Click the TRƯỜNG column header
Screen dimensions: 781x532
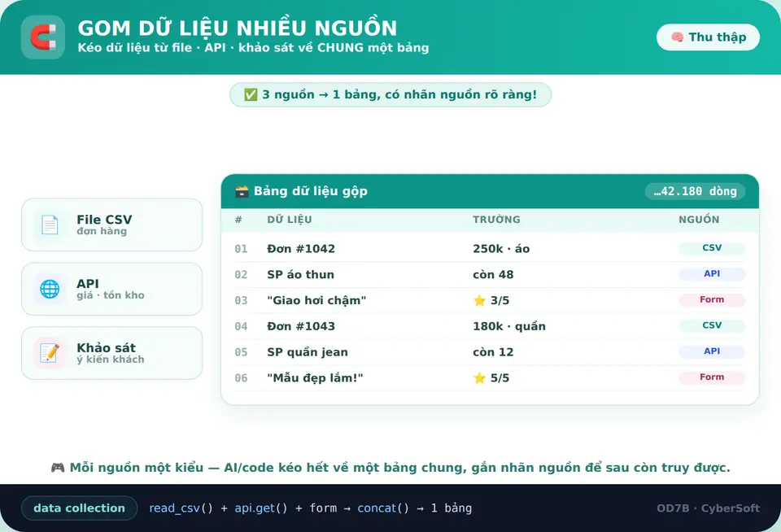496,220
